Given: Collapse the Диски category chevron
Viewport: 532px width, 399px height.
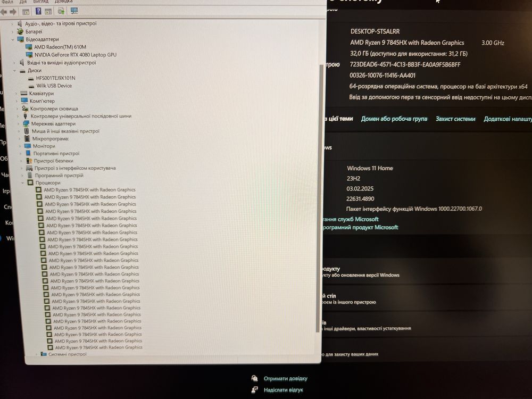Looking at the screenshot, I should click(14, 71).
